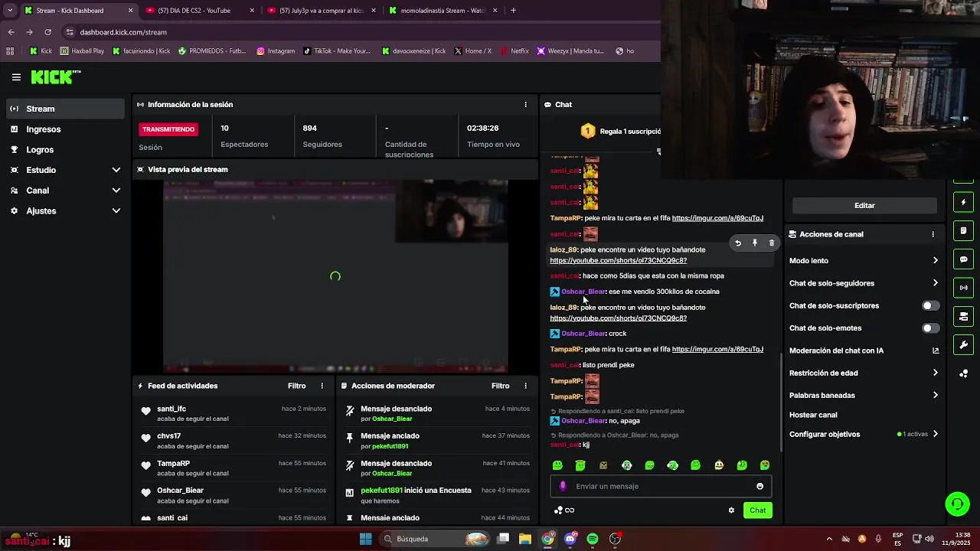980x551 pixels.
Task: Click the Spotify icon in Windows taskbar
Action: point(593,539)
